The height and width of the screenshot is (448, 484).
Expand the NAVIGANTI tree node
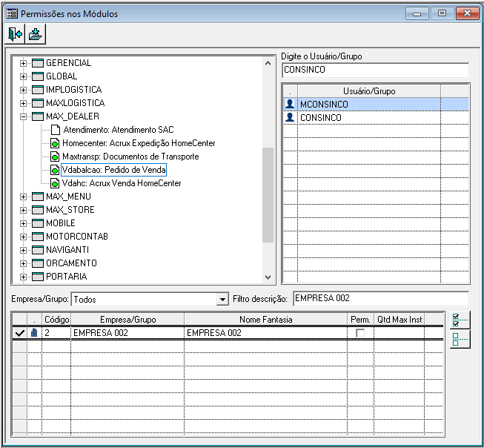click(23, 250)
